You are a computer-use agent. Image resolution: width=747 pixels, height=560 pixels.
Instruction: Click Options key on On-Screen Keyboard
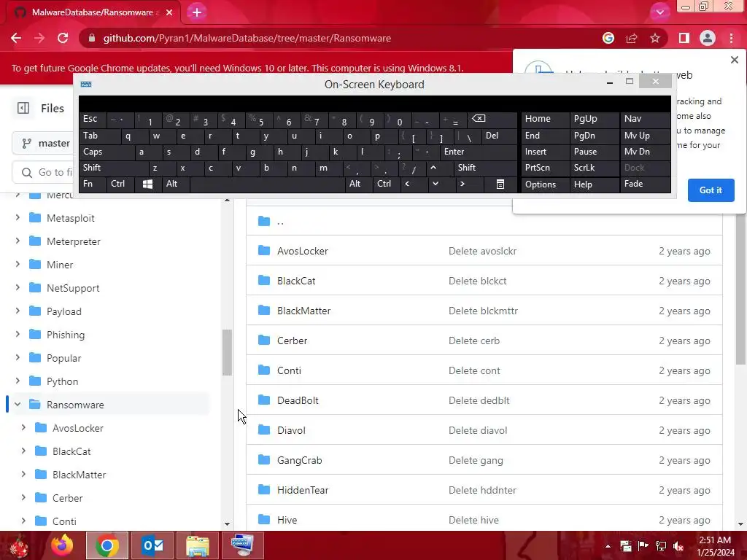(x=545, y=184)
